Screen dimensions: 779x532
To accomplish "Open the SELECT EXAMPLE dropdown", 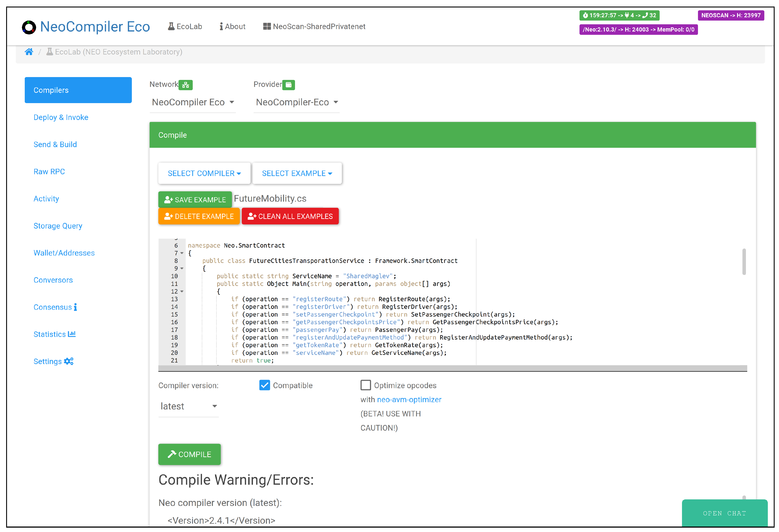I will pos(297,173).
